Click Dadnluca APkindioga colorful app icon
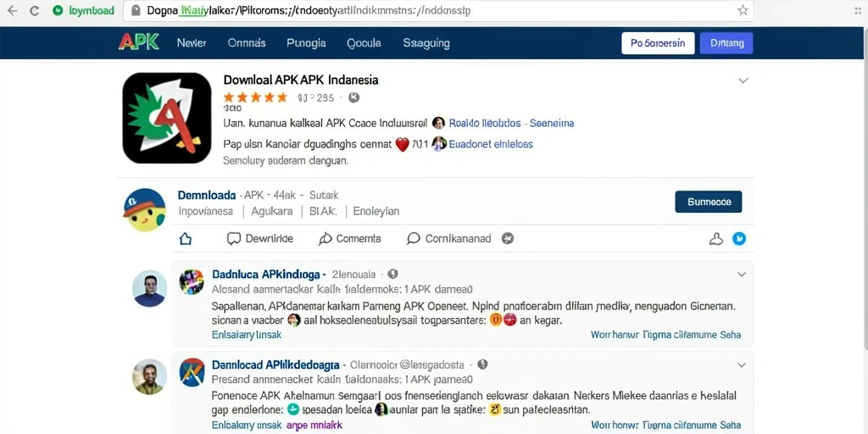The height and width of the screenshot is (434, 868). click(192, 281)
